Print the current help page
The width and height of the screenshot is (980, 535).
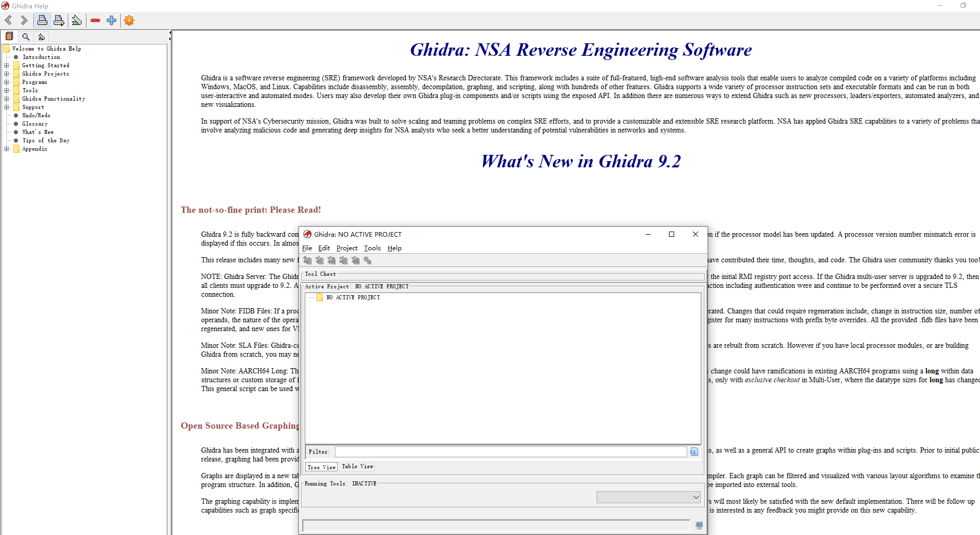click(x=43, y=20)
